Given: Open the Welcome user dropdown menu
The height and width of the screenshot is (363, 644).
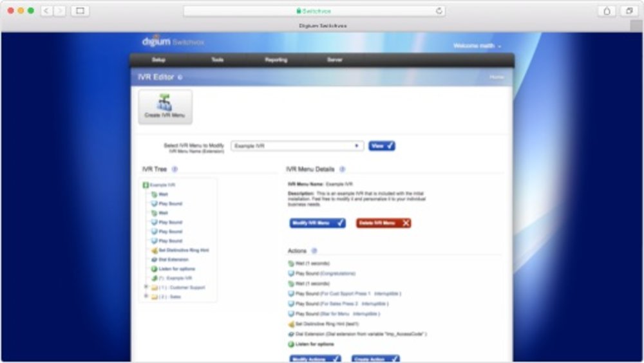Looking at the screenshot, I should click(x=477, y=46).
